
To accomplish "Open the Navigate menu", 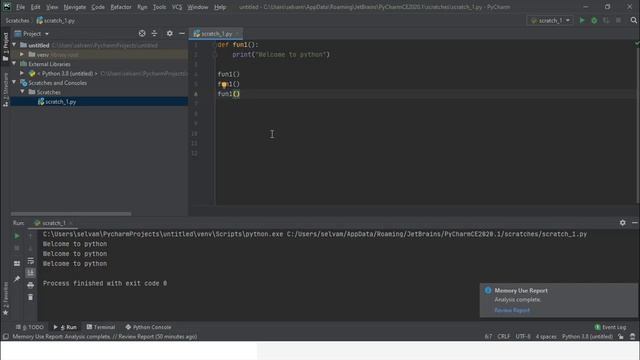I will coord(75,7).
